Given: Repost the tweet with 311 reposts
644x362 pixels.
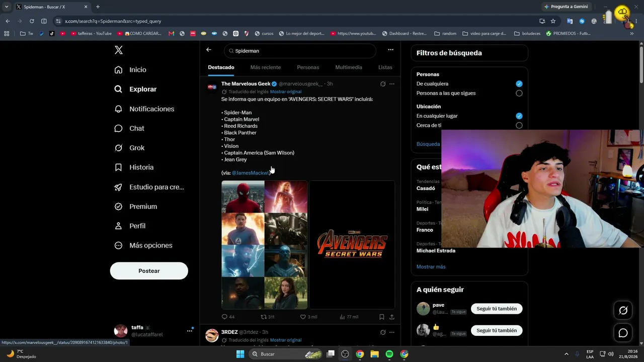Looking at the screenshot, I should pyautogui.click(x=267, y=317).
